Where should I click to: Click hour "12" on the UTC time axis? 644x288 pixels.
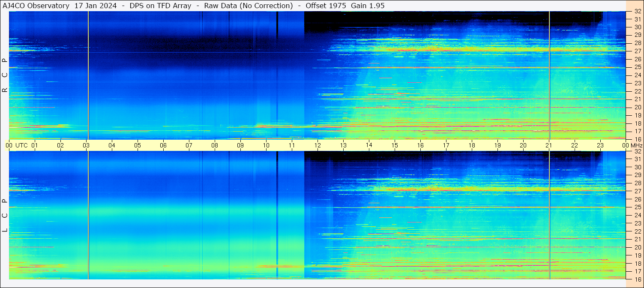[318, 145]
